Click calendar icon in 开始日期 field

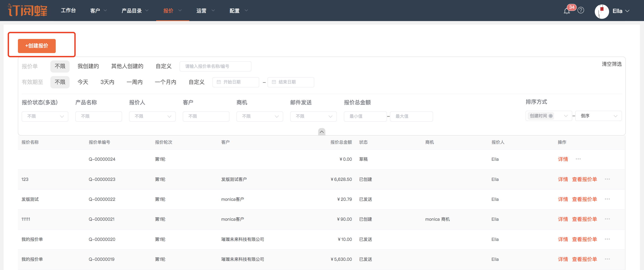coord(219,82)
